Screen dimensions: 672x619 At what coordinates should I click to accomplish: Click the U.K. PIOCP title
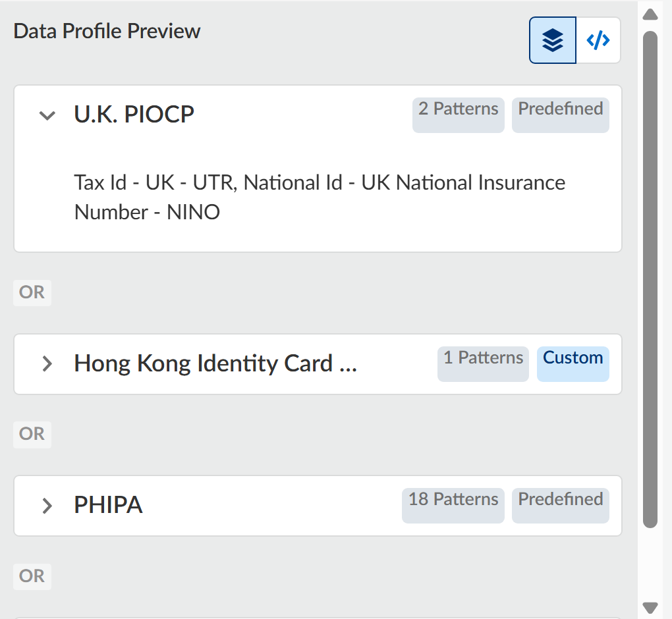[134, 115]
